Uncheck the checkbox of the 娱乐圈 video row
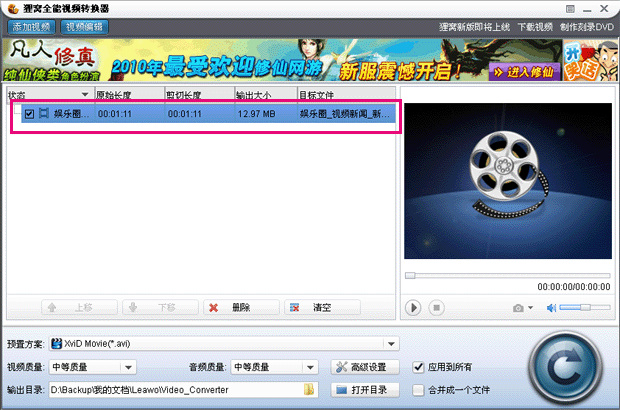The image size is (620, 410). tap(29, 114)
